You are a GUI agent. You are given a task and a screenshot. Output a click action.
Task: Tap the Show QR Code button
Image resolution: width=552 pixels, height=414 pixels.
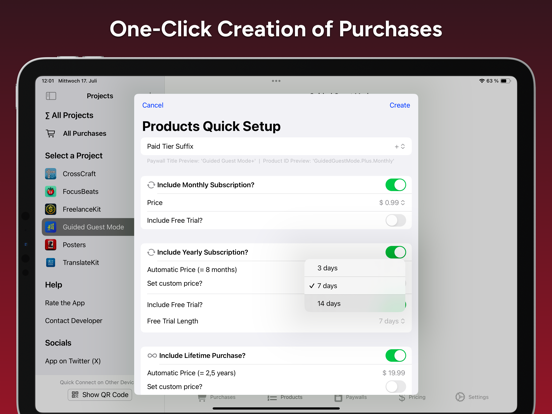100,395
